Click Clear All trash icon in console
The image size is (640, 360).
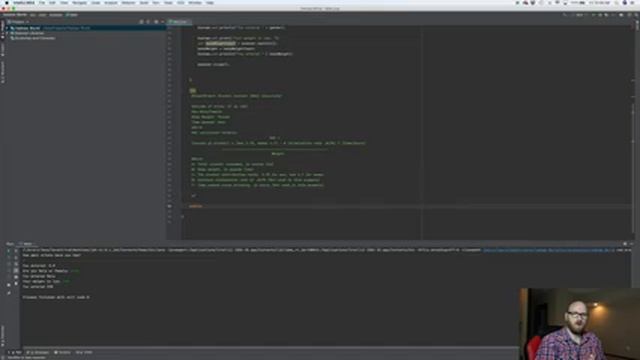pos(16,284)
